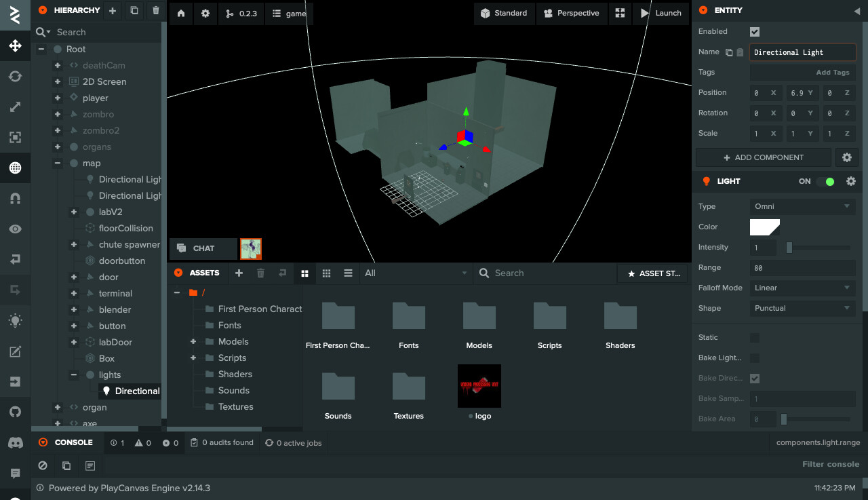Select the Rotate gizmo tool
The image size is (868, 500).
[x=15, y=77]
